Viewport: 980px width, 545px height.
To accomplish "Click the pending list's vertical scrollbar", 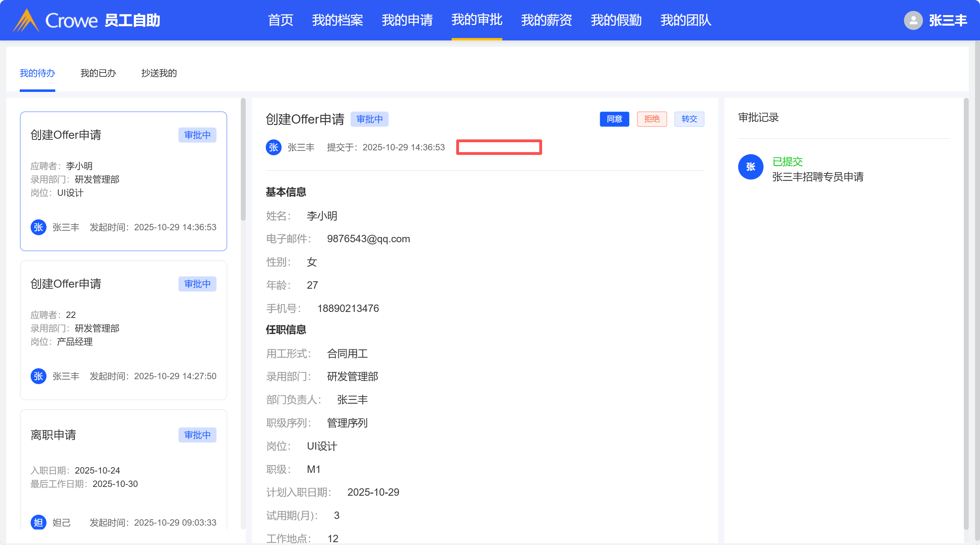I will [243, 160].
